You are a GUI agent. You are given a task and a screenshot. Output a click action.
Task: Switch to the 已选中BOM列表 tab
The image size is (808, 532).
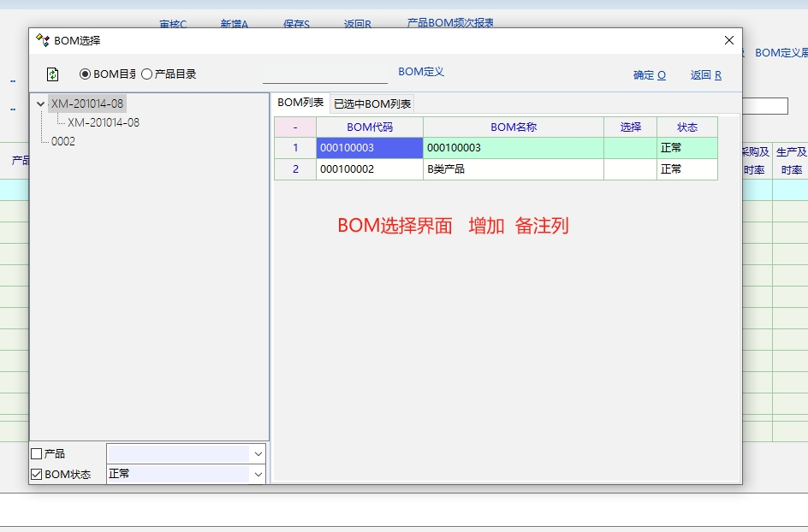click(x=372, y=104)
